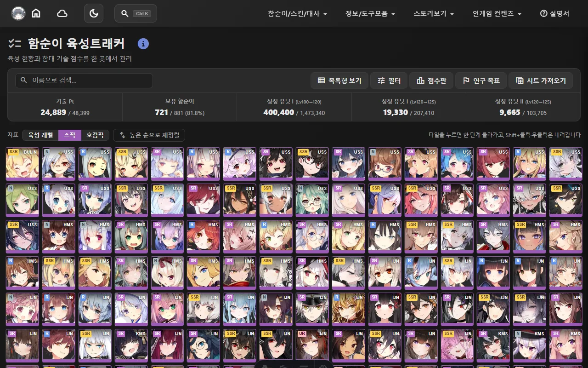Open the 설명서 help link
This screenshot has height=368, width=588.
coord(554,14)
